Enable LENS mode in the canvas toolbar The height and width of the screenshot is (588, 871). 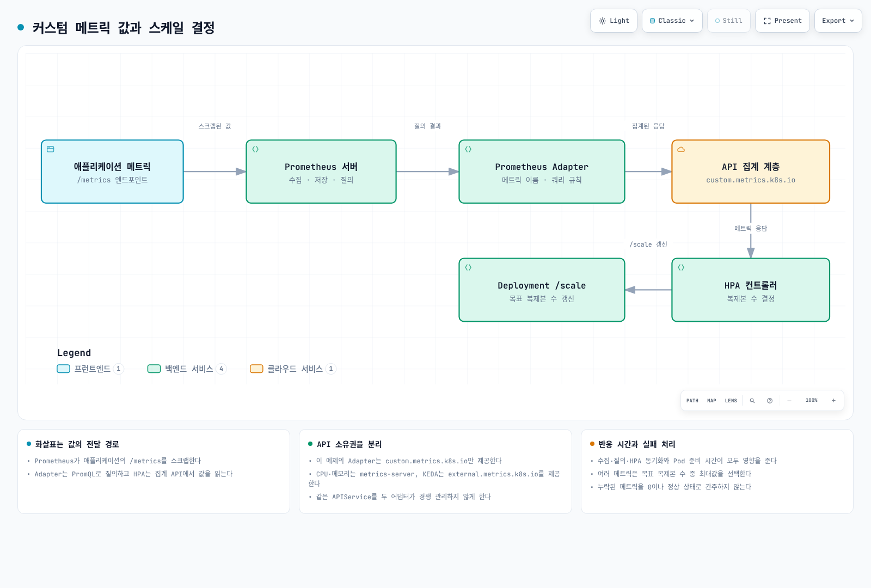coord(731,401)
